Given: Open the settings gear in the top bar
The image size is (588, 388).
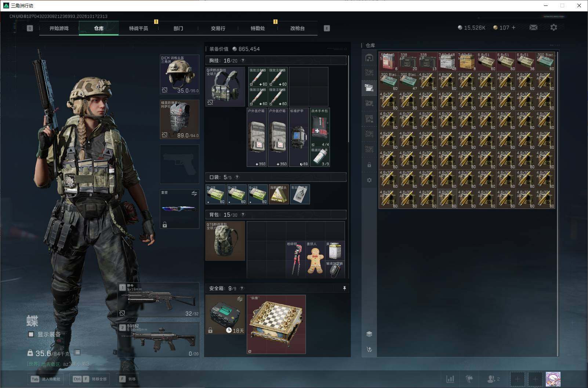Looking at the screenshot, I should [x=553, y=28].
